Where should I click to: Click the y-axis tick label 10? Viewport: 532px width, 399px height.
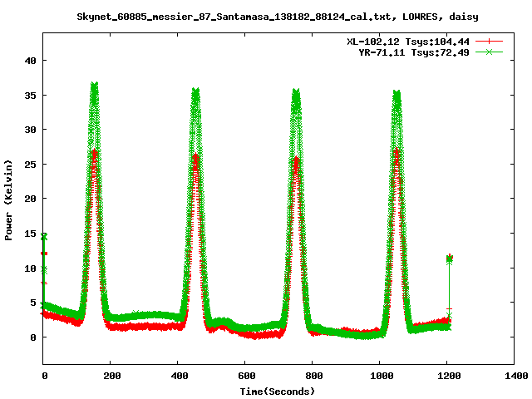point(30,268)
